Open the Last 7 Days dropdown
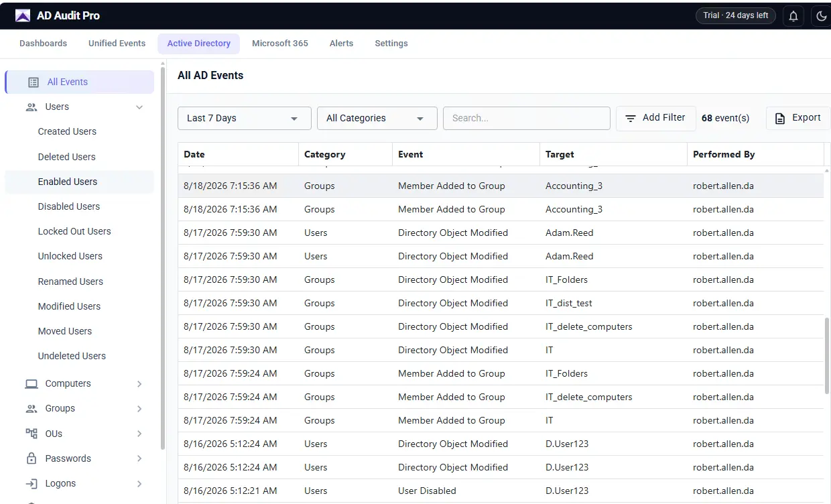 tap(245, 118)
